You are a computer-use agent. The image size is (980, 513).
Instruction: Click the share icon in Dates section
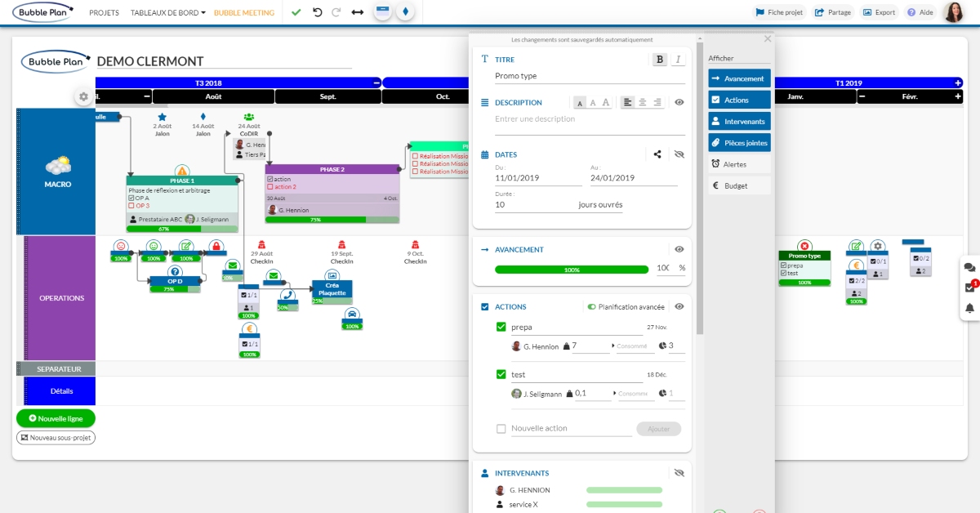coord(657,154)
